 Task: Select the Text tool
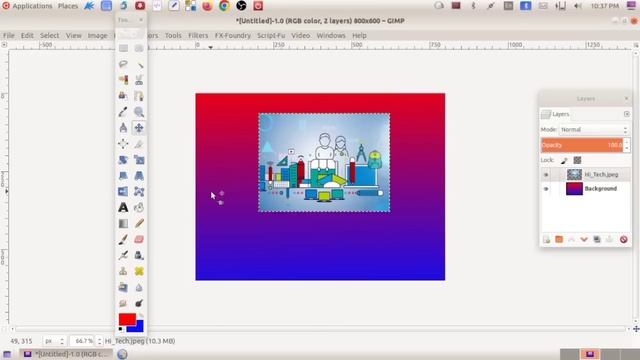click(123, 207)
